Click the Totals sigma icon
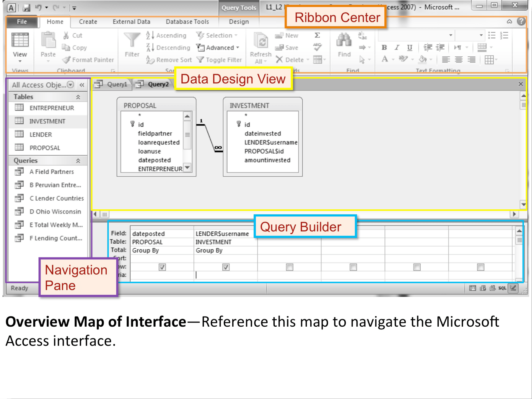The width and height of the screenshot is (532, 399). 317,35
